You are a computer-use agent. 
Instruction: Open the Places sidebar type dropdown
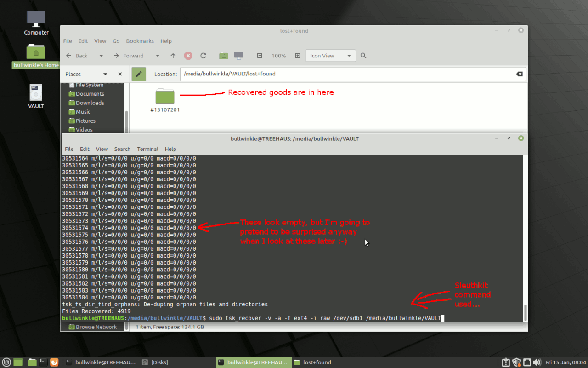(x=105, y=74)
